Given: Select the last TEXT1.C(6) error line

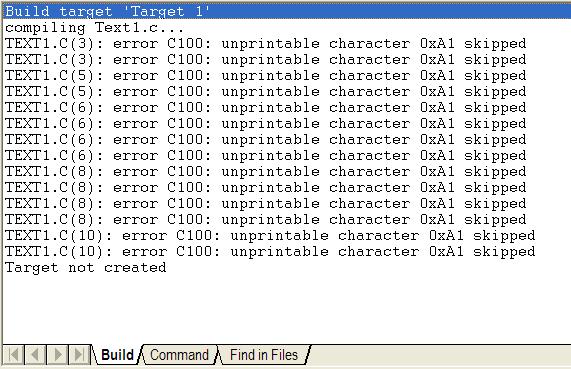Looking at the screenshot, I should [x=265, y=156].
